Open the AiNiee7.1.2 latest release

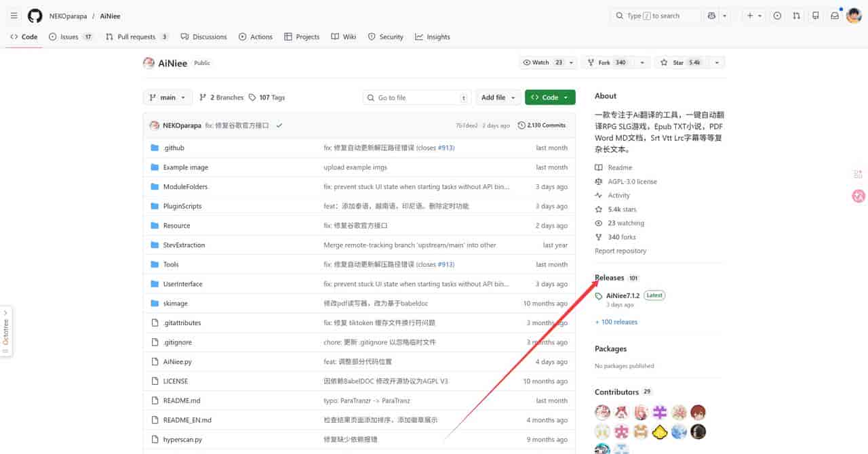pyautogui.click(x=623, y=295)
